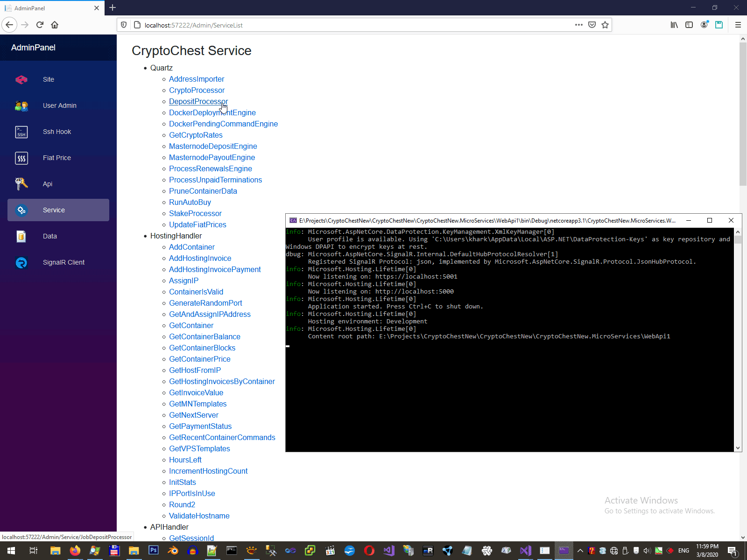Open the Site sidebar icon
The image size is (747, 560).
[21, 80]
